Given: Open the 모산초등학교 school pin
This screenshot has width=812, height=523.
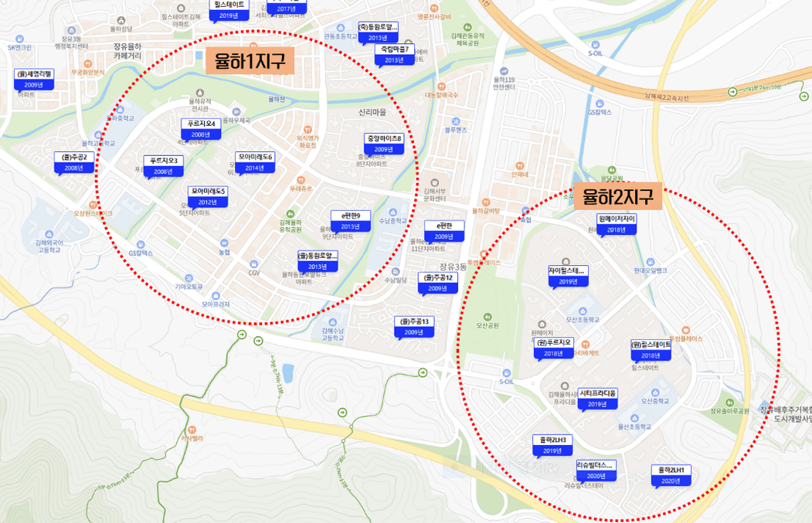Looking at the screenshot, I should pyautogui.click(x=583, y=311).
